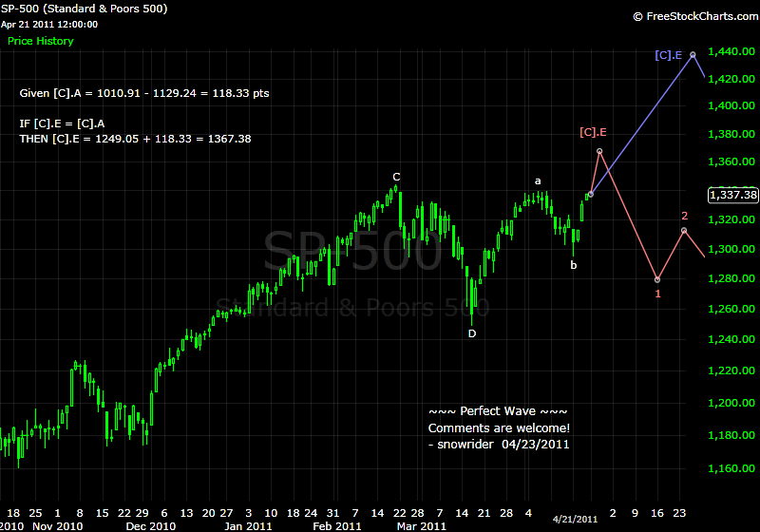Select the circle marker at red wave 2 high

(x=684, y=230)
